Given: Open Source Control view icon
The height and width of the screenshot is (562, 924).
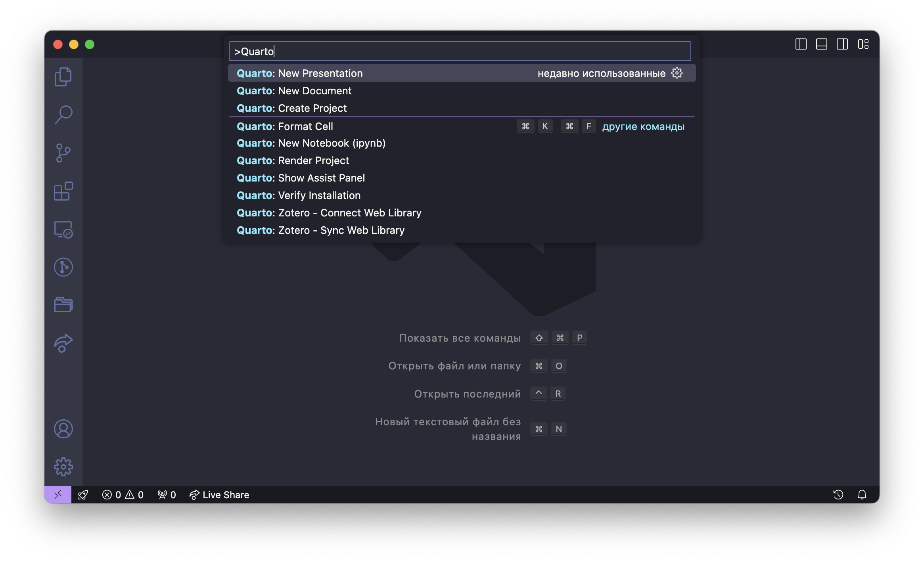Looking at the screenshot, I should (63, 153).
